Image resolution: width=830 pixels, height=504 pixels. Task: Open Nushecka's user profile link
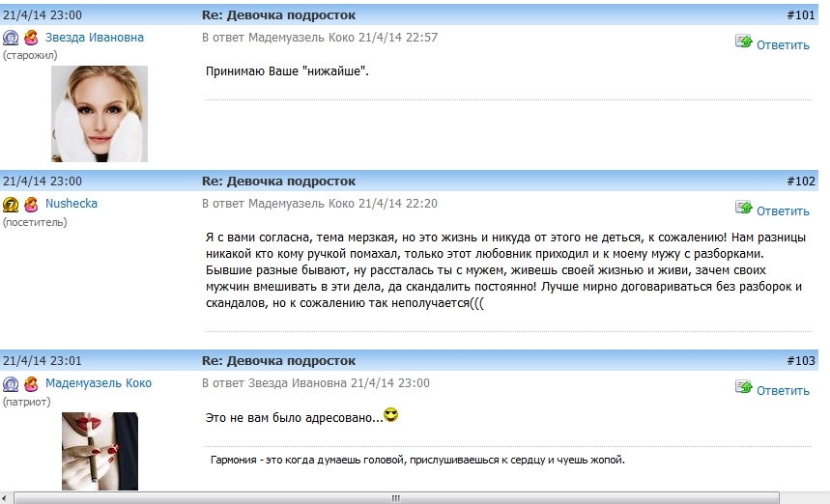(72, 204)
